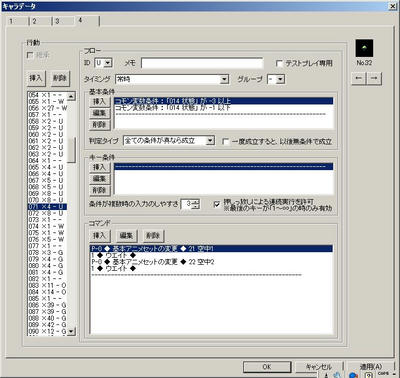This screenshot has width=400, height=378.
Task: Select action row 089 ×42 - G
Action: [x=47, y=325]
